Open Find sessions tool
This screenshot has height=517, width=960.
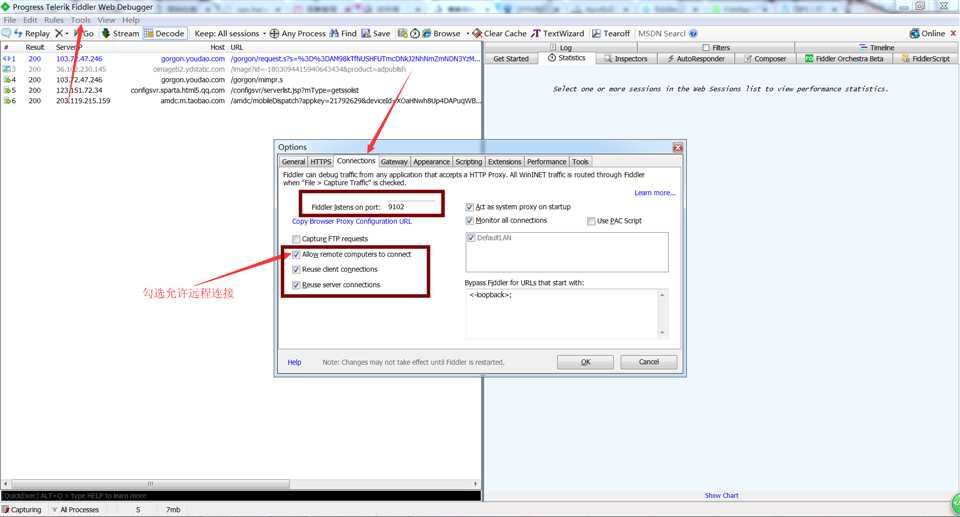pos(343,33)
